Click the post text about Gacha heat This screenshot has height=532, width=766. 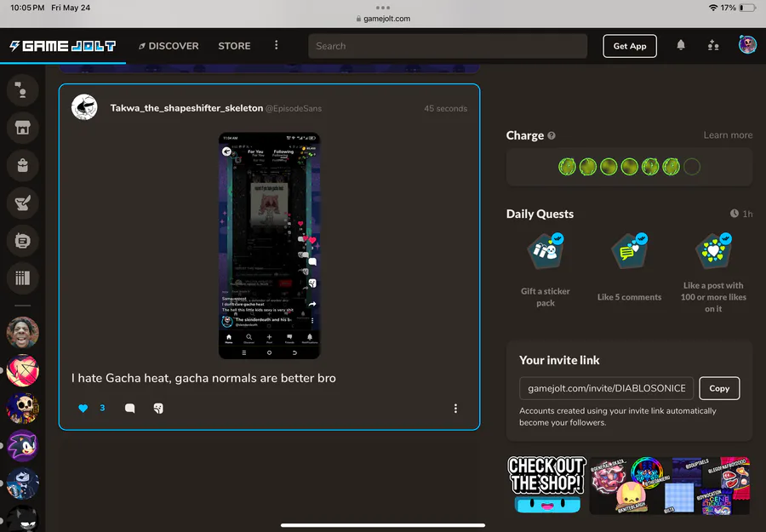click(203, 378)
